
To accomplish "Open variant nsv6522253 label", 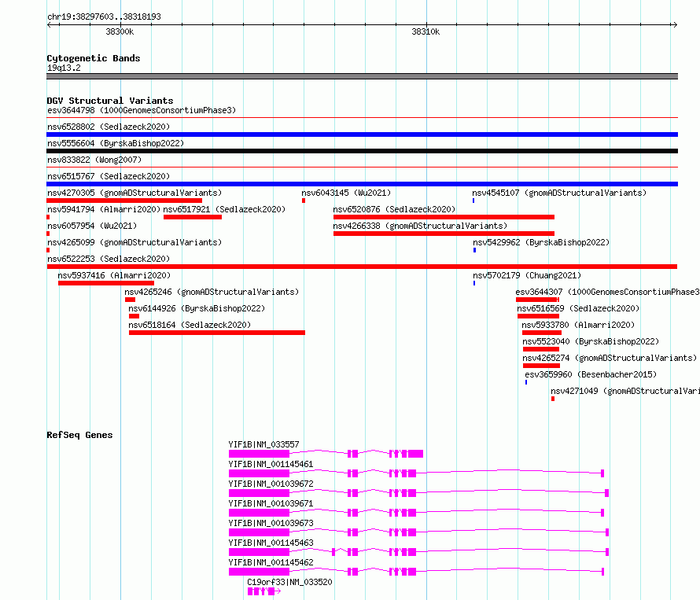I will 109,259.
